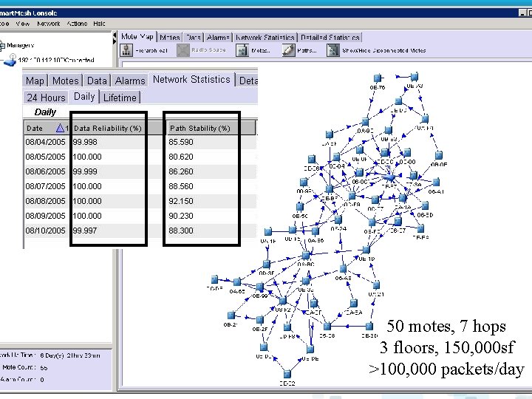Open the Paths... toolbar icon

(288, 50)
